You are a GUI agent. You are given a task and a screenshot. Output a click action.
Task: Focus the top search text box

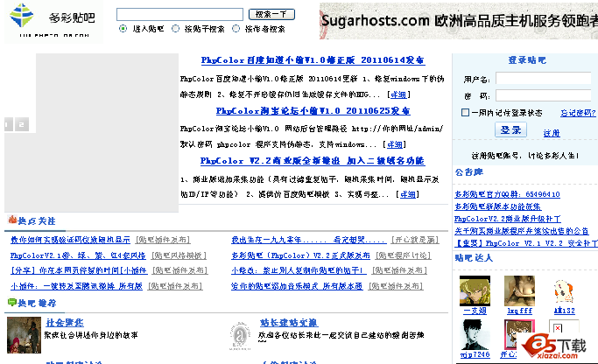(179, 15)
